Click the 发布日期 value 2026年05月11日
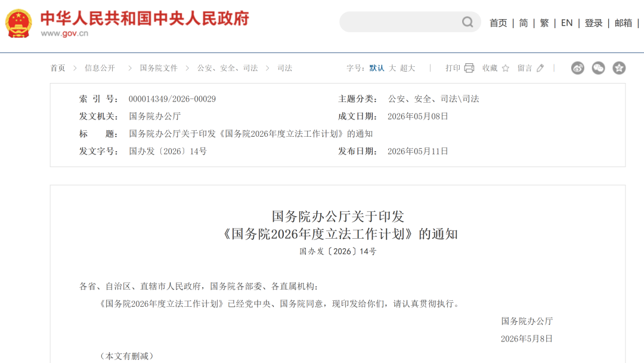Viewport: 644px width, 363px height. tap(417, 151)
